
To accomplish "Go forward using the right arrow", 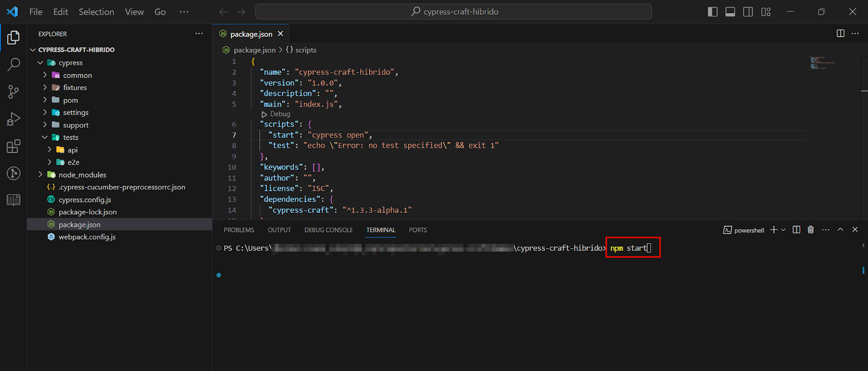I will [x=241, y=12].
